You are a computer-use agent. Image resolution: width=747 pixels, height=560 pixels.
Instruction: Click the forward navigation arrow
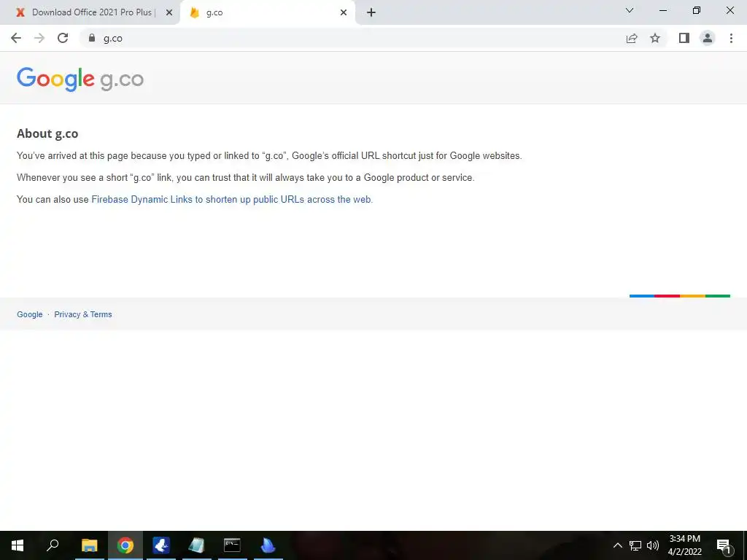point(39,38)
